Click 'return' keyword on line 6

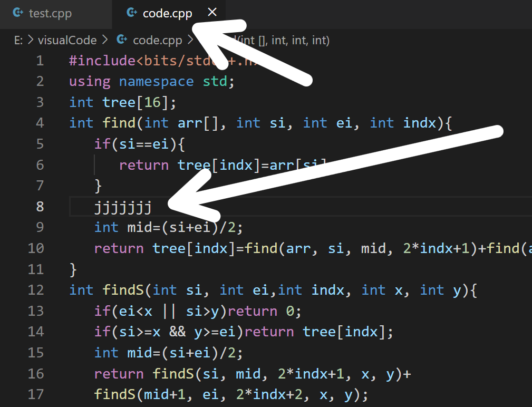tap(144, 165)
